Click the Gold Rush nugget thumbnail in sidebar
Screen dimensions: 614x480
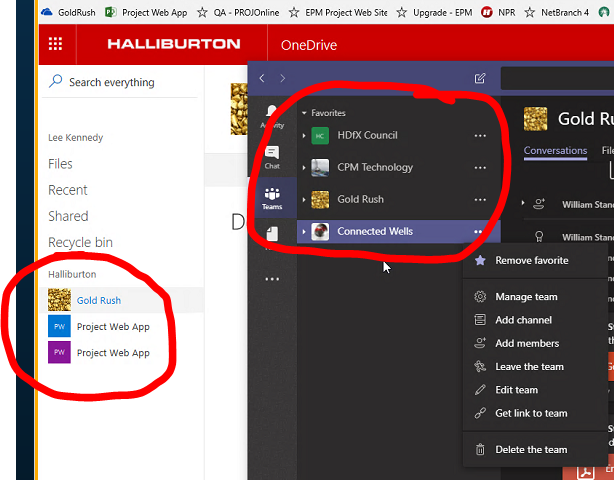coord(59,300)
